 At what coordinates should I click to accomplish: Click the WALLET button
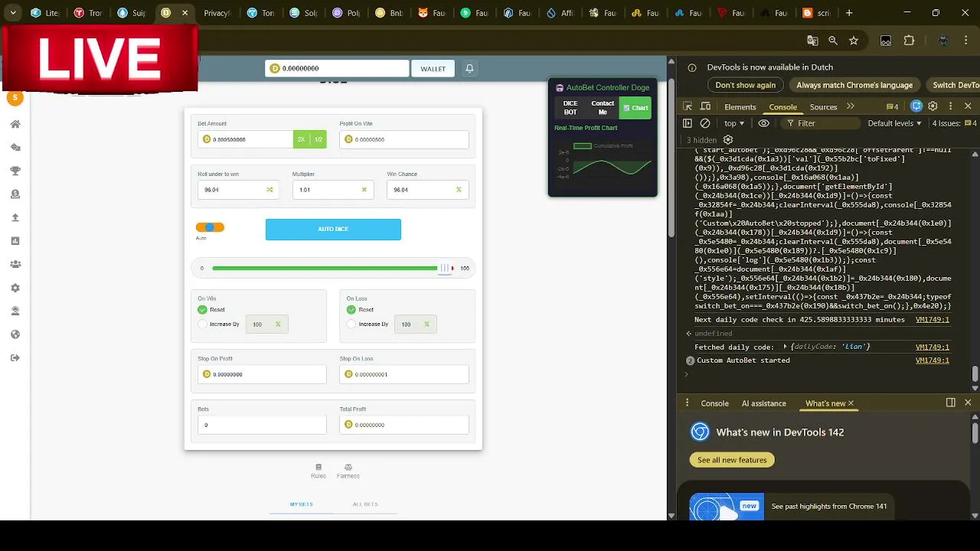pos(433,68)
